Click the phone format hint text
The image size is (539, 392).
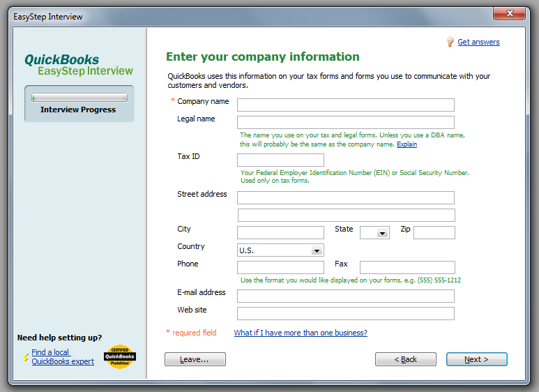pyautogui.click(x=351, y=280)
